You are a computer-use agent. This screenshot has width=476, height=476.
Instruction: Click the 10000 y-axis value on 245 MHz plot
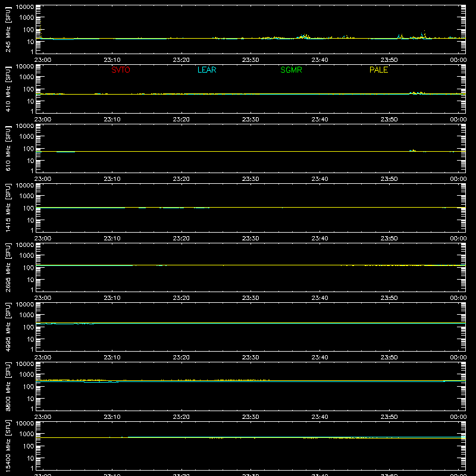point(25,7)
